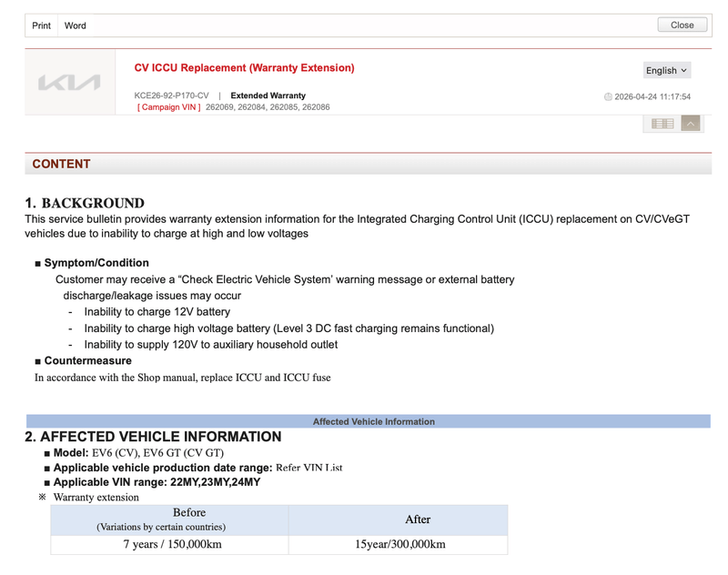Click the 'Before' table header cell

(169, 520)
